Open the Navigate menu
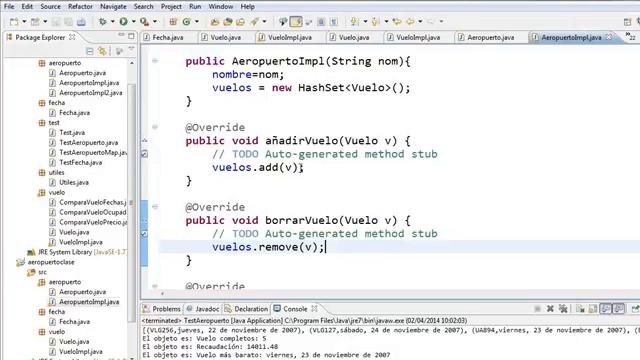640x360 pixels. [x=113, y=7]
